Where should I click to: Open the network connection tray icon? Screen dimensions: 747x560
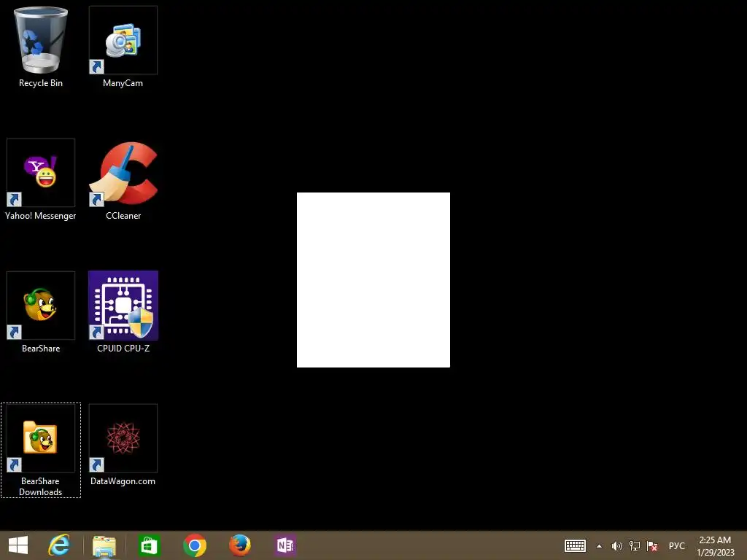tap(634, 546)
